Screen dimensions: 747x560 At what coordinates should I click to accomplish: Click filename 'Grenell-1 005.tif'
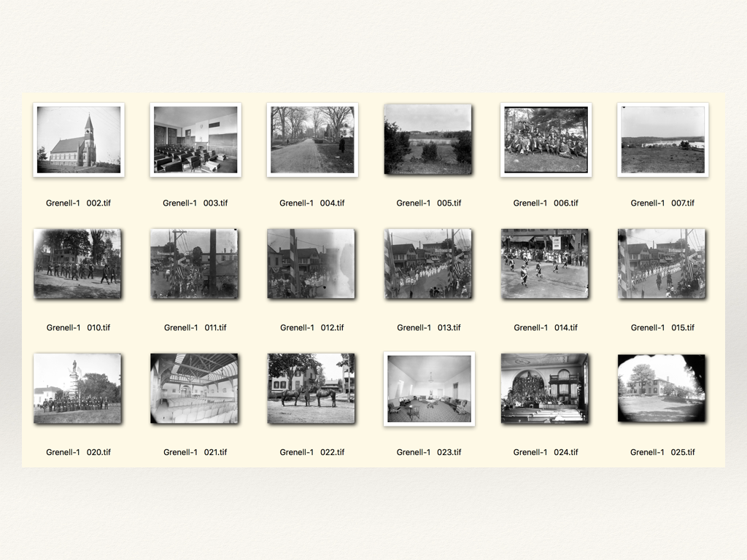429,203
